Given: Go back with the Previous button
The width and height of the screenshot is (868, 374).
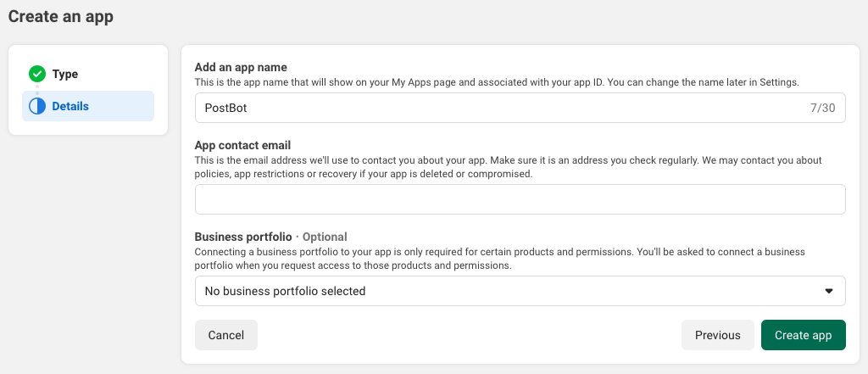Looking at the screenshot, I should point(717,335).
